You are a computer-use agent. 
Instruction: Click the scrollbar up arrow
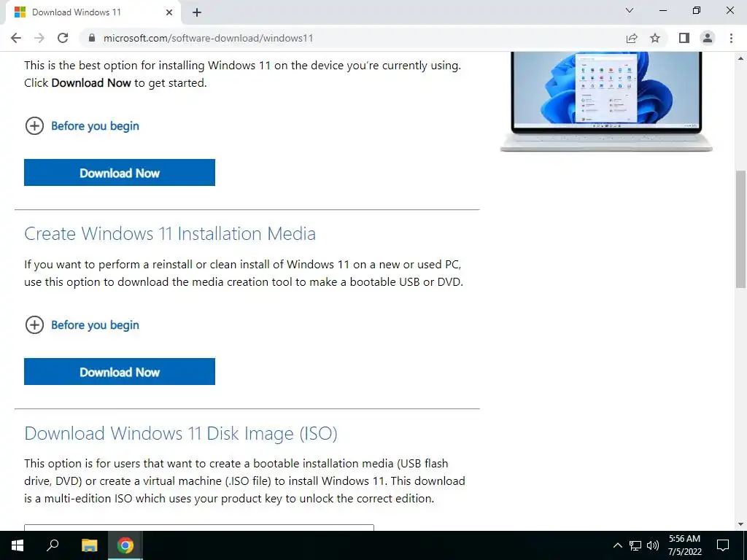click(740, 58)
